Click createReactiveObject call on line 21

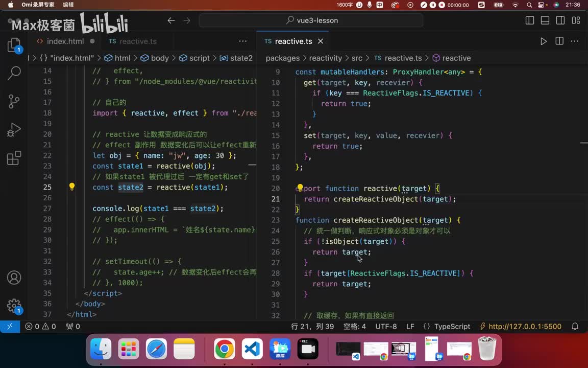click(x=376, y=199)
